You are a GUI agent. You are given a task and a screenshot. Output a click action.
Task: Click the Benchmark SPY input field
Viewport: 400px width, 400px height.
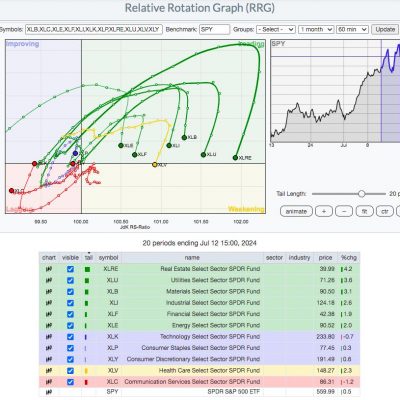[214, 29]
